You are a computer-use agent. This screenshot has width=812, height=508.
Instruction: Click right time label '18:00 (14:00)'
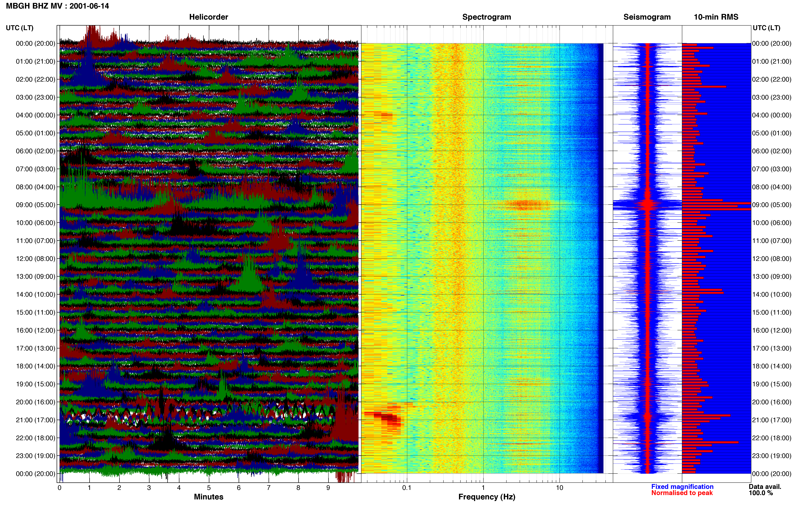(772, 366)
